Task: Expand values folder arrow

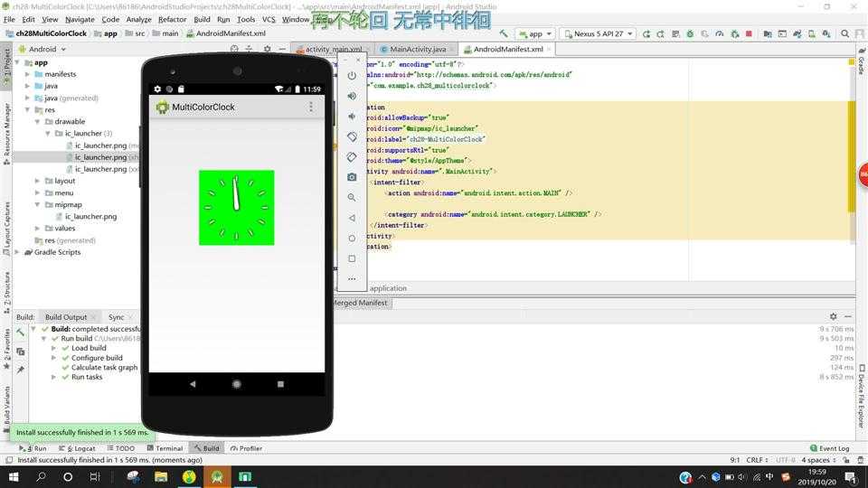Action: click(x=37, y=229)
